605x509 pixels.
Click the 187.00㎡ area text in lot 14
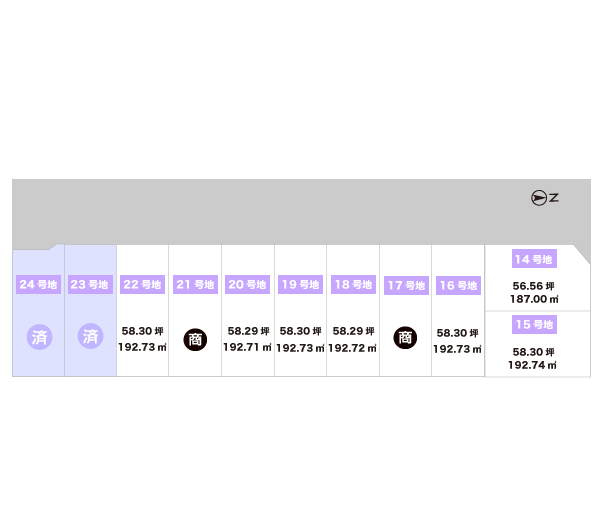tap(534, 299)
